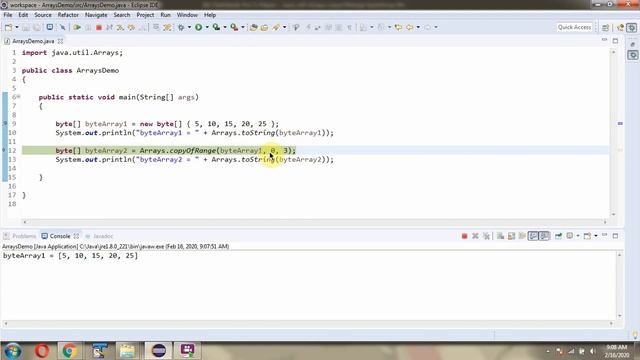Open the Help menu
640x360 pixels.
coord(210,15)
